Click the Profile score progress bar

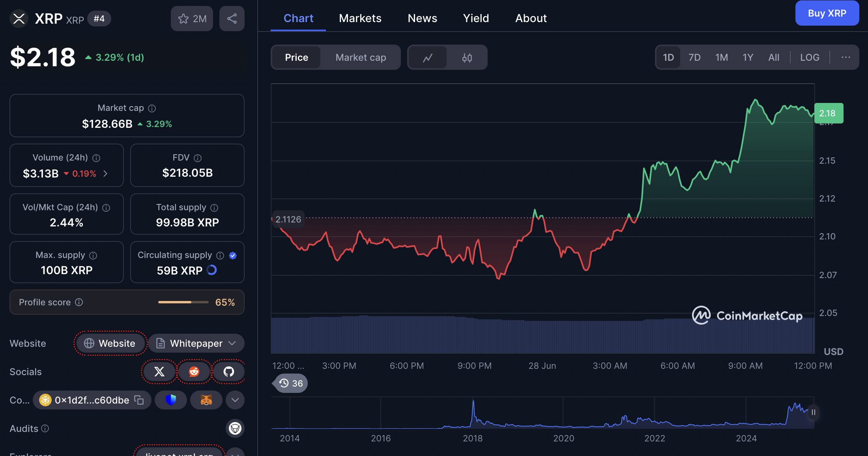click(183, 302)
